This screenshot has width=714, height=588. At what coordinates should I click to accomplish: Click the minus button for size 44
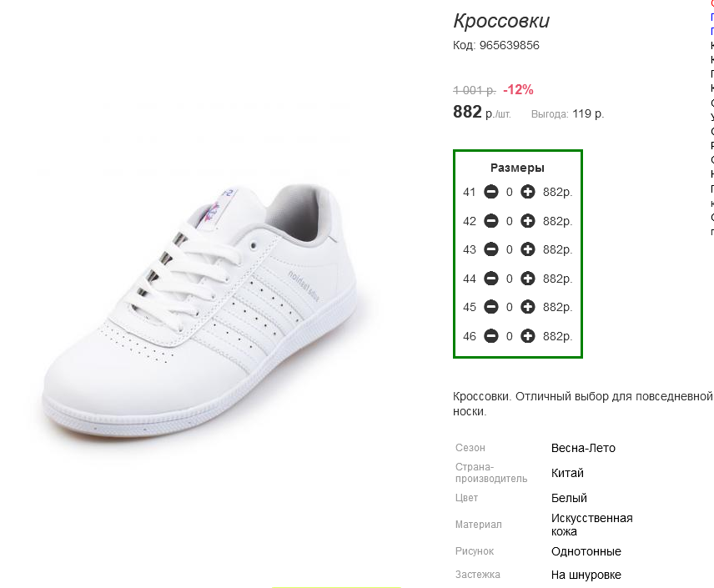click(491, 279)
